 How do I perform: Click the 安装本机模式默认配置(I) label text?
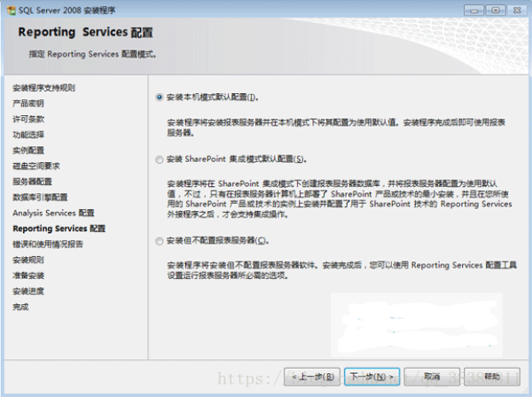click(213, 97)
